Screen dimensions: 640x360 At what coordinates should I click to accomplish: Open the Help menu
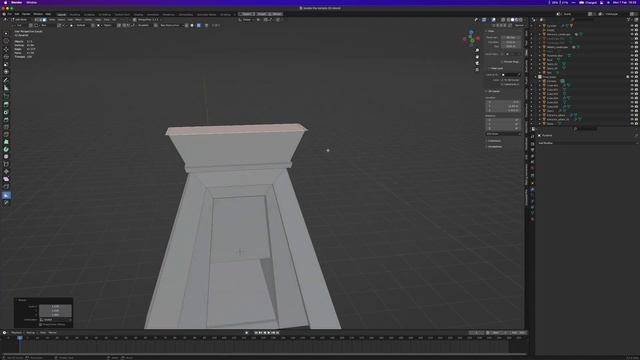coord(48,14)
